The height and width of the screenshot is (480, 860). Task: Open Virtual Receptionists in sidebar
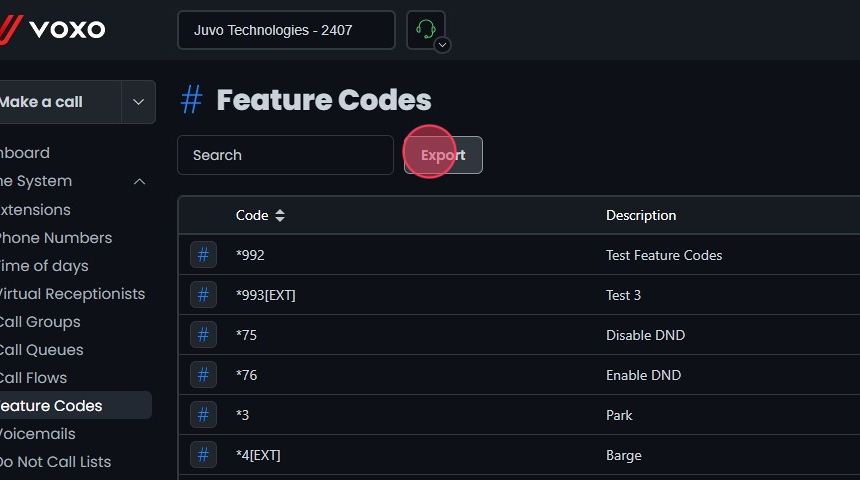[70, 294]
